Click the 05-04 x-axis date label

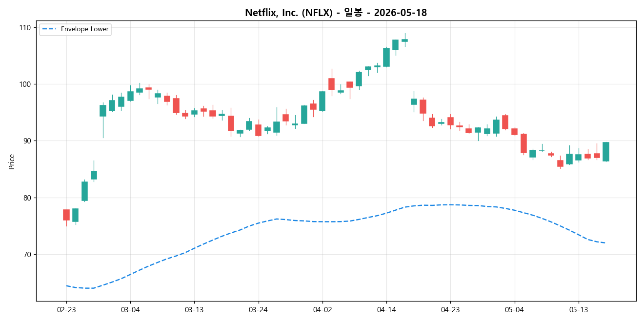click(514, 309)
